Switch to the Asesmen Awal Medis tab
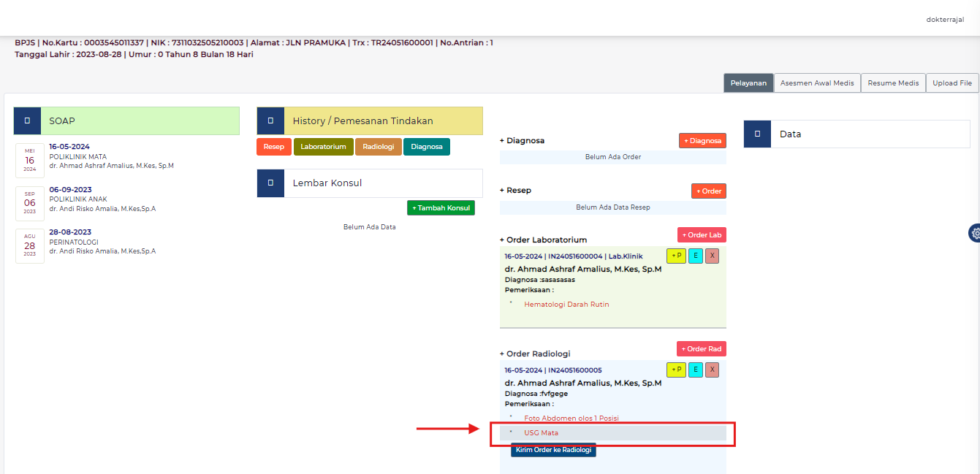The width and height of the screenshot is (980, 474). point(817,83)
